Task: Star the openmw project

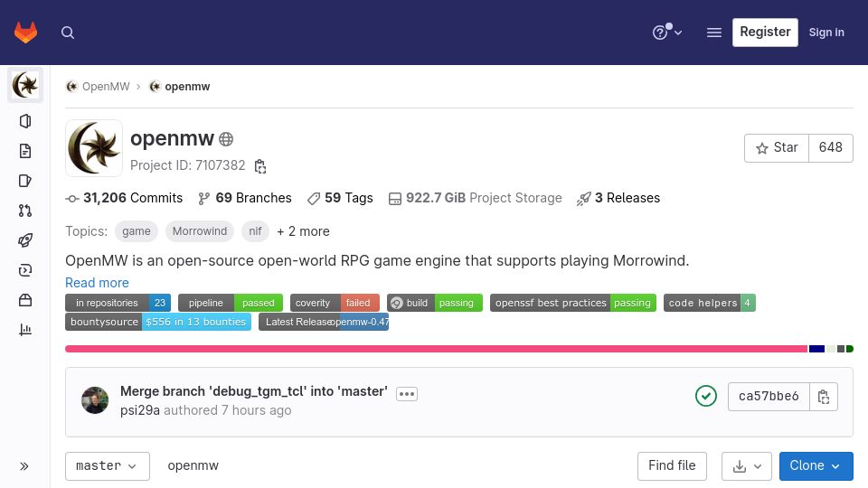Action: pyautogui.click(x=777, y=147)
